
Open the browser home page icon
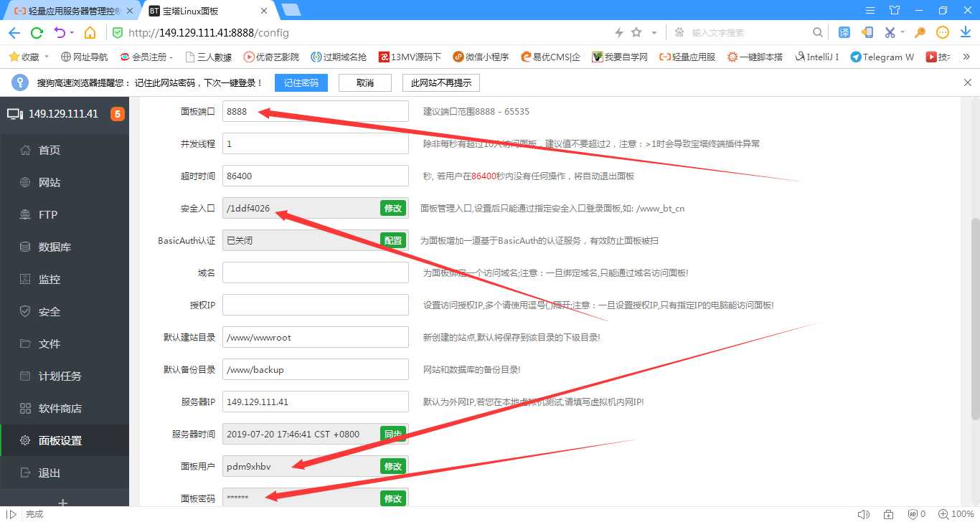[90, 32]
